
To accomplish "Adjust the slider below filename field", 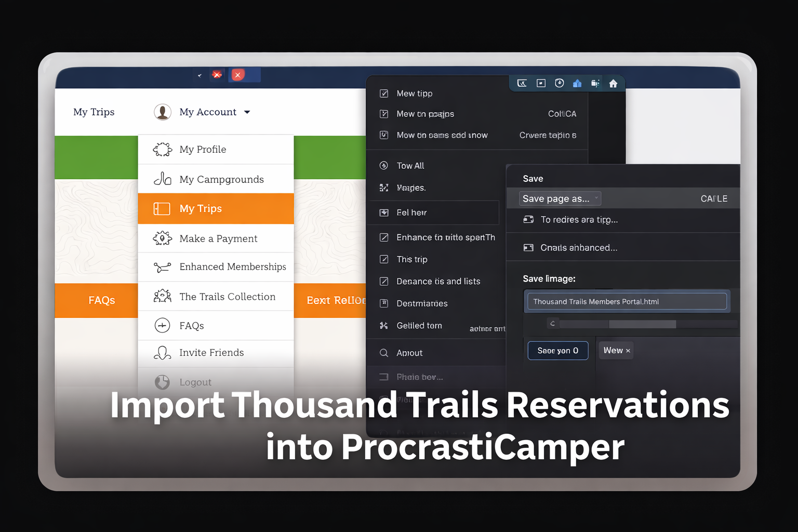I will (x=642, y=324).
